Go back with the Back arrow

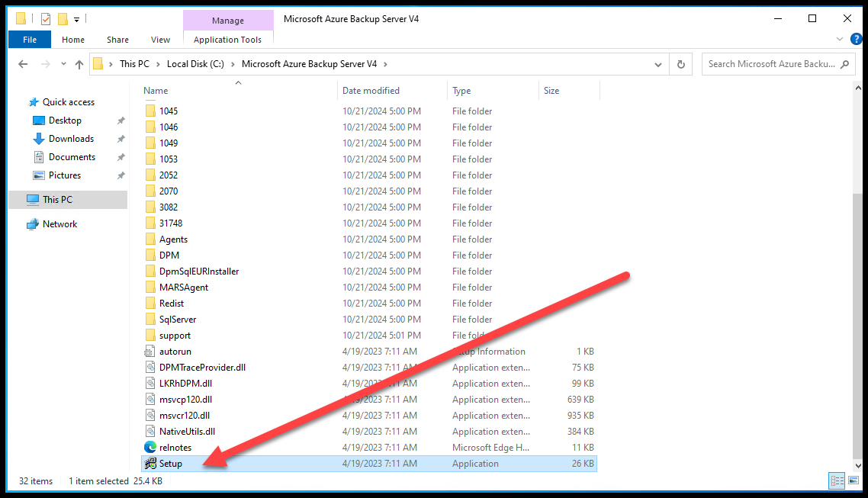click(23, 64)
